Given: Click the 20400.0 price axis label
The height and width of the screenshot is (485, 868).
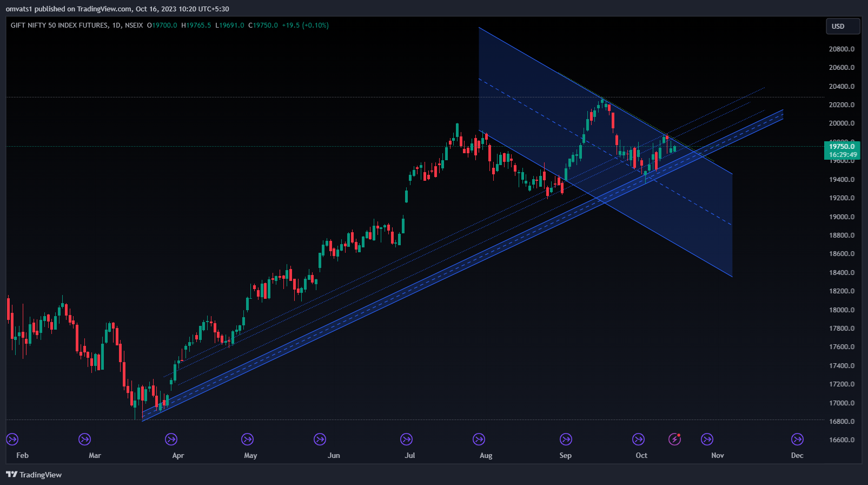Looking at the screenshot, I should coord(842,86).
